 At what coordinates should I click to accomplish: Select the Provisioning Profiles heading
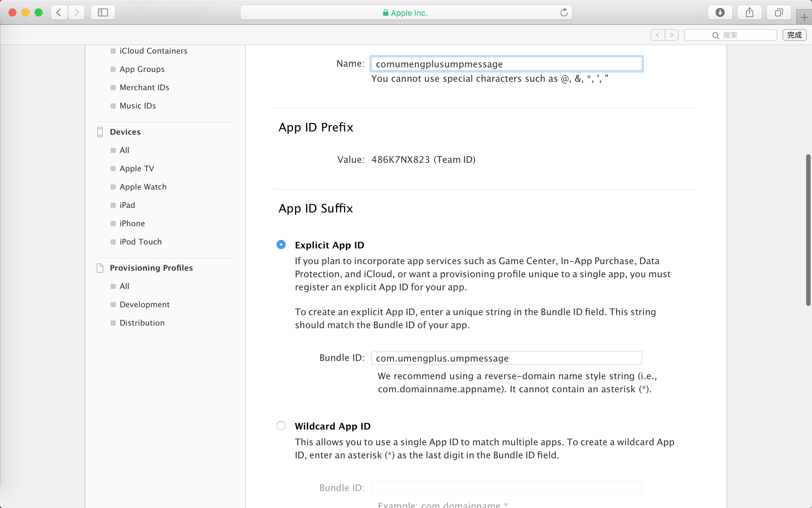coord(152,268)
